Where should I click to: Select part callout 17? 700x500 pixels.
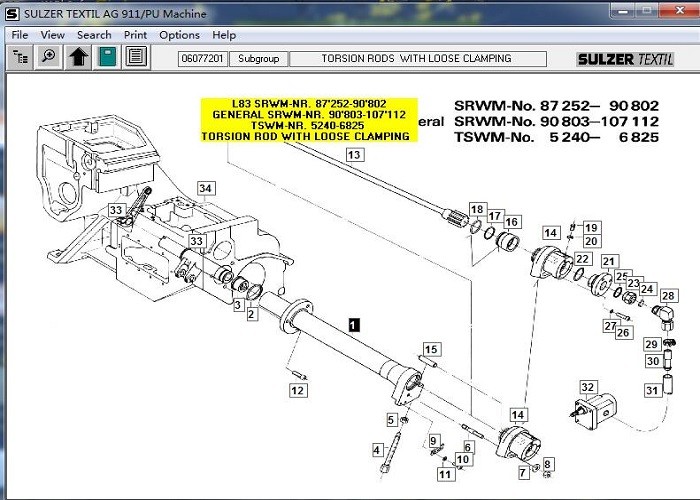(x=494, y=216)
